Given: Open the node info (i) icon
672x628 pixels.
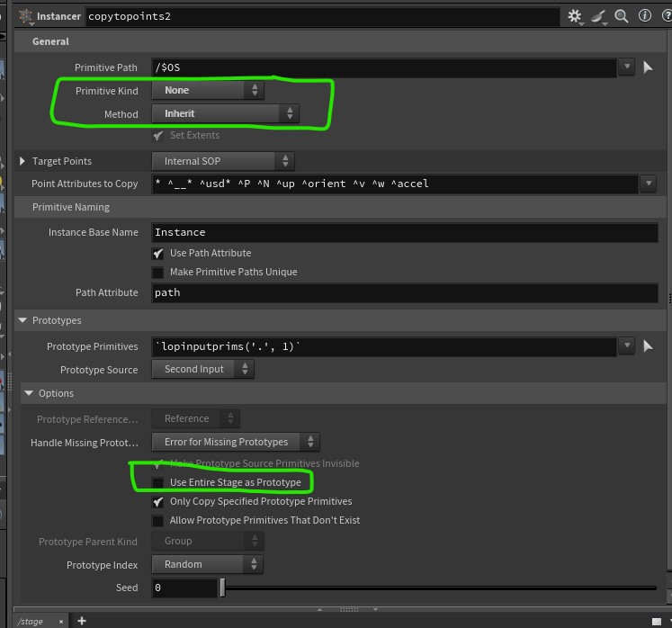Looking at the screenshot, I should coord(644,16).
